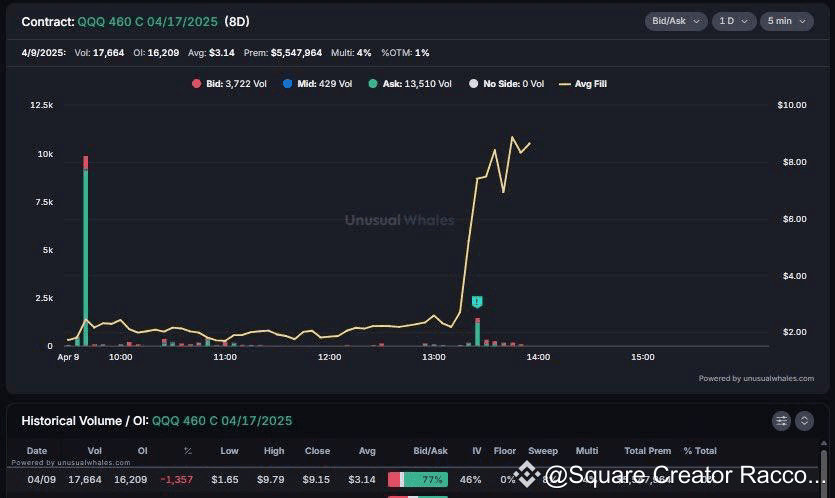Click the -1,357 OI change cell
This screenshot has width=835, height=498.
(177, 479)
